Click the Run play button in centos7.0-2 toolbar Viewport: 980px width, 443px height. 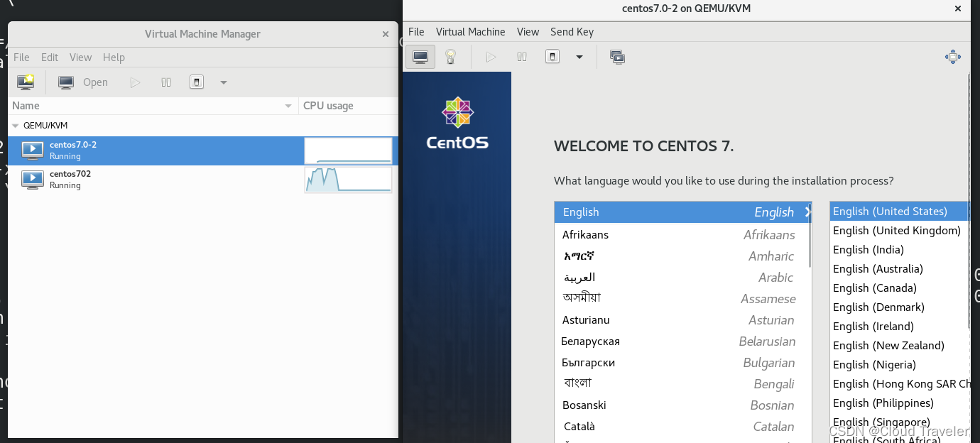(491, 57)
